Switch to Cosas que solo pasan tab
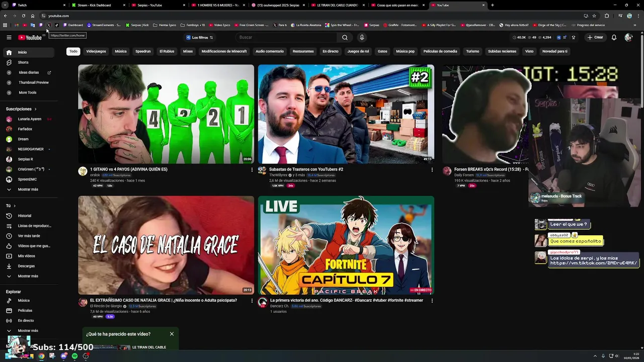 pos(398,5)
